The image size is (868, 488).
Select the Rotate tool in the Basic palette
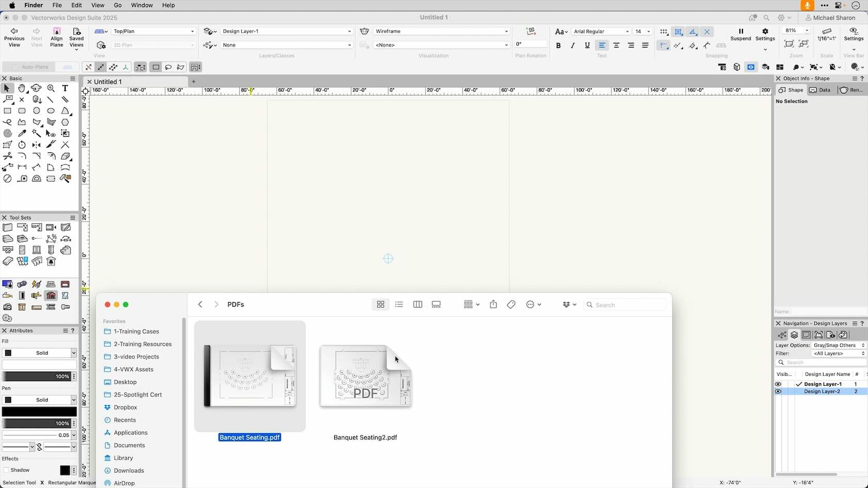coord(22,145)
